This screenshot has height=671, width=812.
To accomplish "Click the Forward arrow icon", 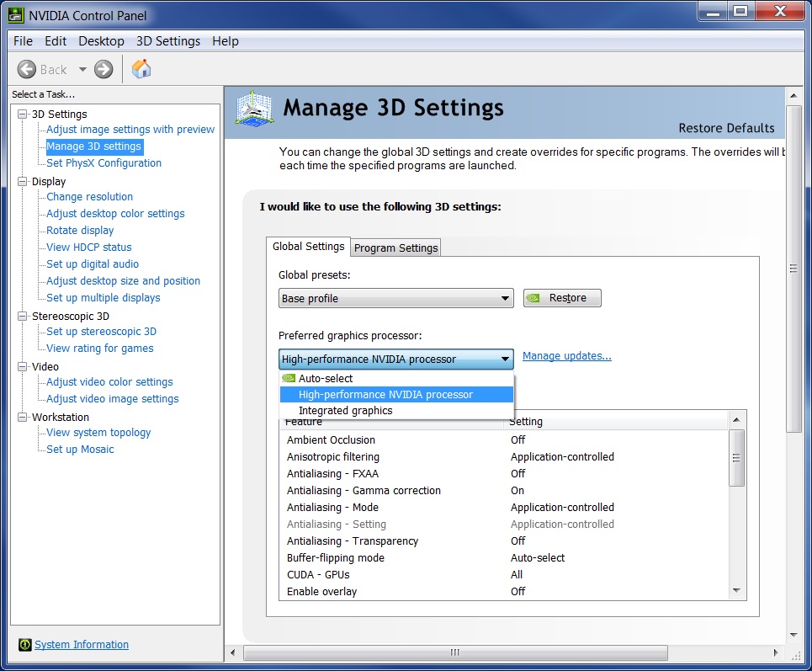I will point(103,70).
